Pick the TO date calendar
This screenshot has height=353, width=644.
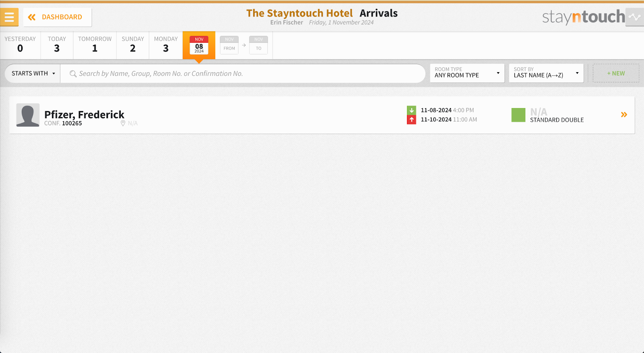click(258, 45)
